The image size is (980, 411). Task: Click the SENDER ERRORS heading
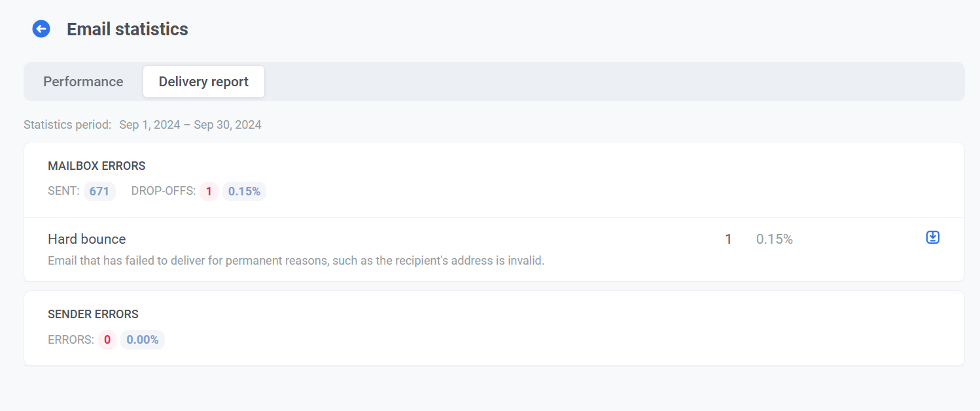click(93, 314)
